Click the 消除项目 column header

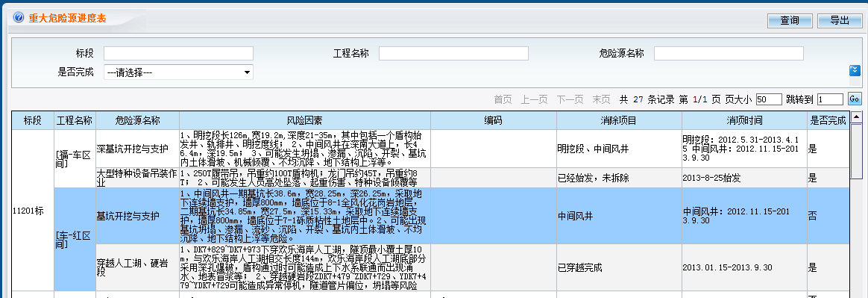[619, 120]
